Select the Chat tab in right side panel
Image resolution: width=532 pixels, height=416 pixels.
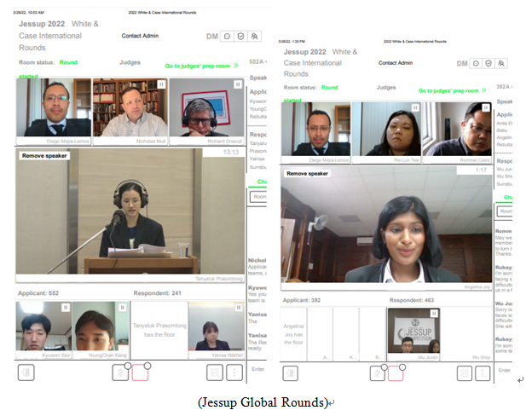pos(510,199)
